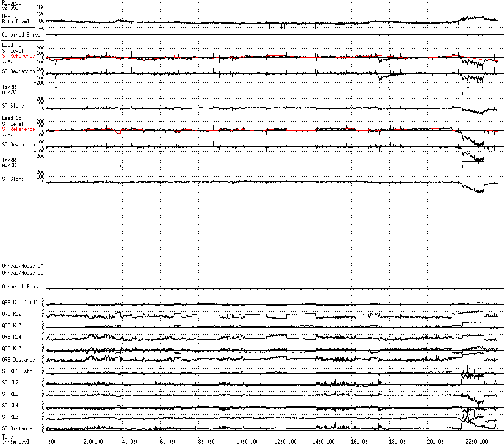The width and height of the screenshot is (504, 444).
Task: Click the Unread/Noise 10 row label
Action: click(22, 266)
